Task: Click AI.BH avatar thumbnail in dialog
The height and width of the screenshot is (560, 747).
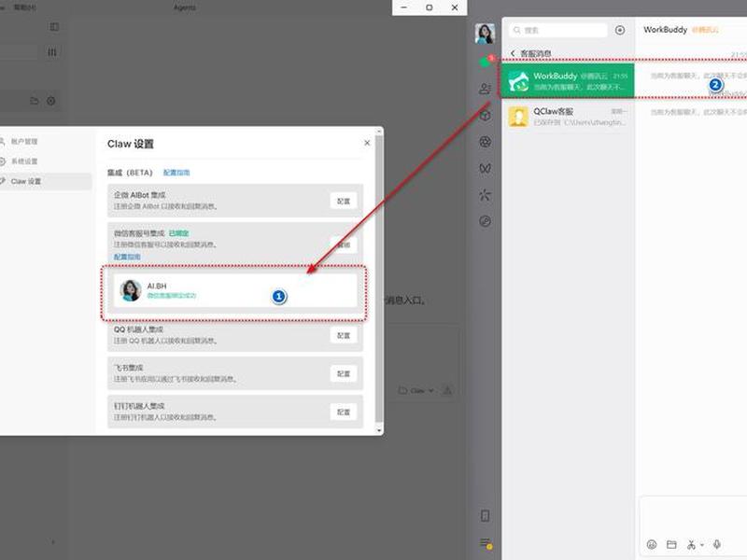Action: pyautogui.click(x=130, y=290)
